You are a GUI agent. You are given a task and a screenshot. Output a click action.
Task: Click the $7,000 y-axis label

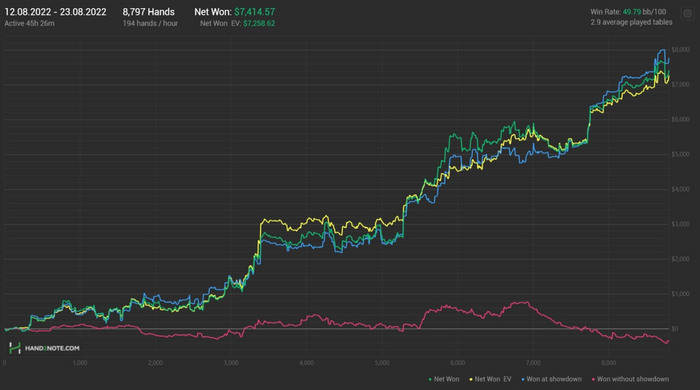[x=680, y=84]
